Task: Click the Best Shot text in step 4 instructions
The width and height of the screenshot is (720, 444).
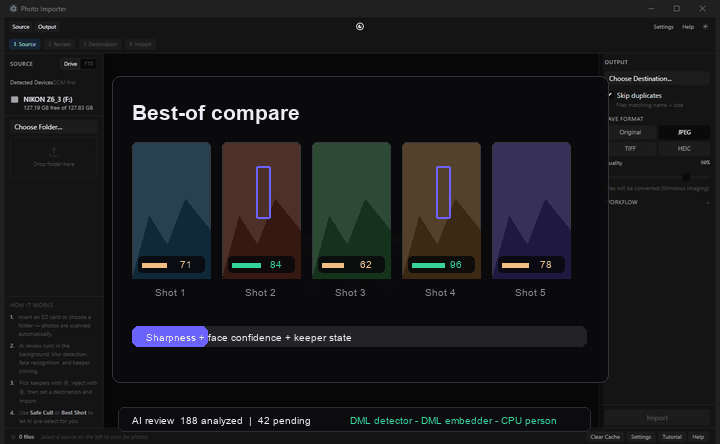Action: click(x=74, y=412)
